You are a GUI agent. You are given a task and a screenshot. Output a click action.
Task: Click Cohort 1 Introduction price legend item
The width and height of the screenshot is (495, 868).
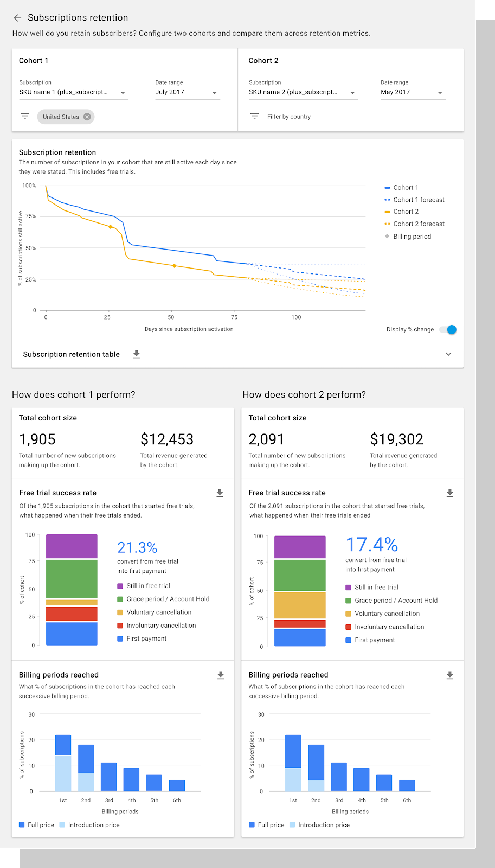89,825
